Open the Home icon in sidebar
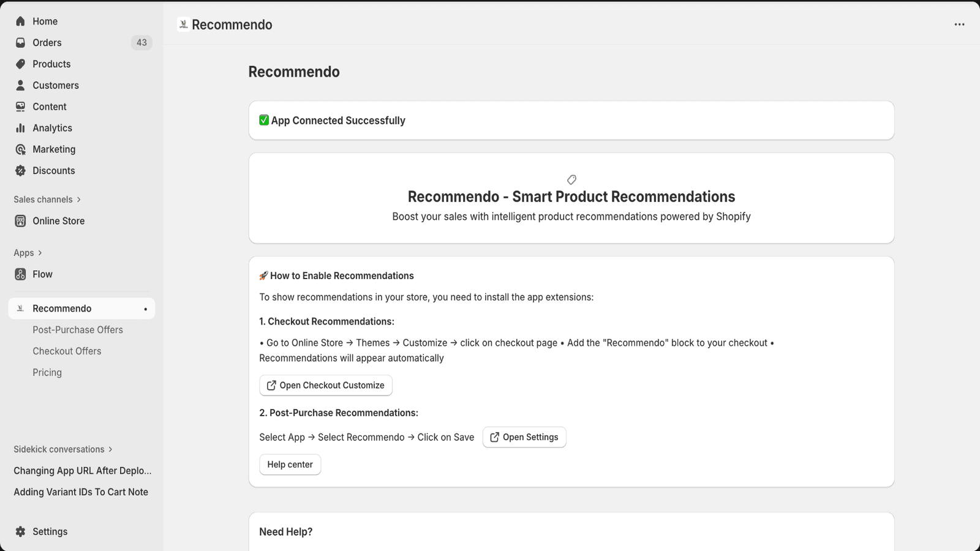This screenshot has width=980, height=551. (21, 21)
